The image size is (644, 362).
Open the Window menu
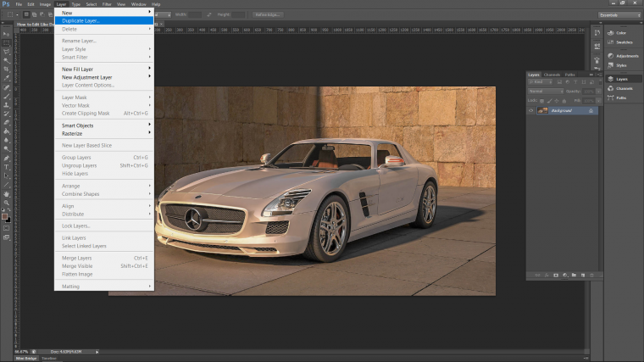click(x=139, y=4)
